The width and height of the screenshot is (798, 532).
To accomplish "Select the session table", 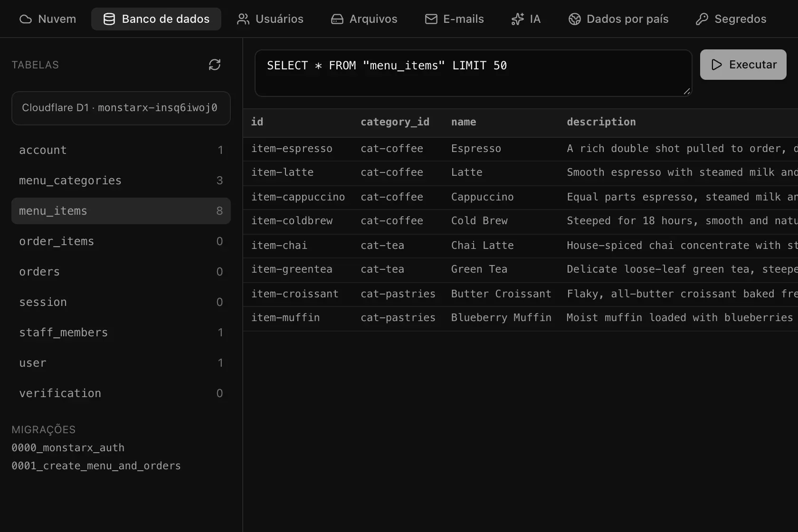I will (121, 302).
